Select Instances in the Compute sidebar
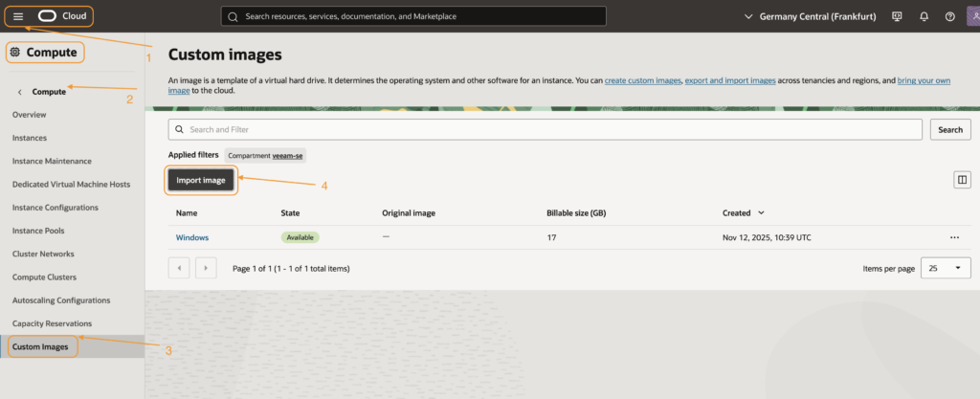Screen dimensions: 980x399 30,138
